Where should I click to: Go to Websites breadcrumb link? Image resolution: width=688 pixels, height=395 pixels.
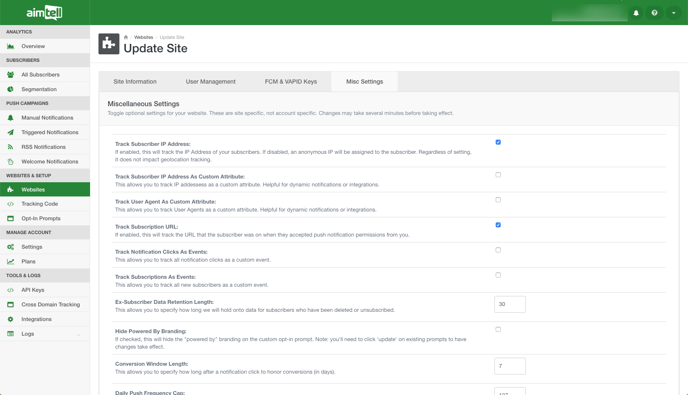point(143,37)
